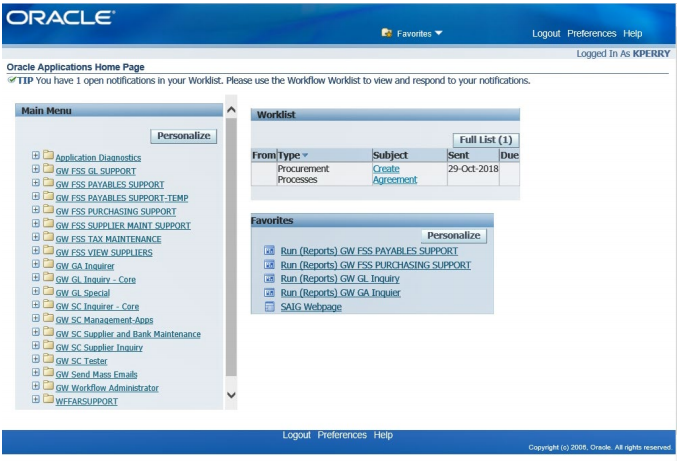The height and width of the screenshot is (461, 682).
Task: Expand the Application Diagnostics tree node
Action: pos(36,155)
